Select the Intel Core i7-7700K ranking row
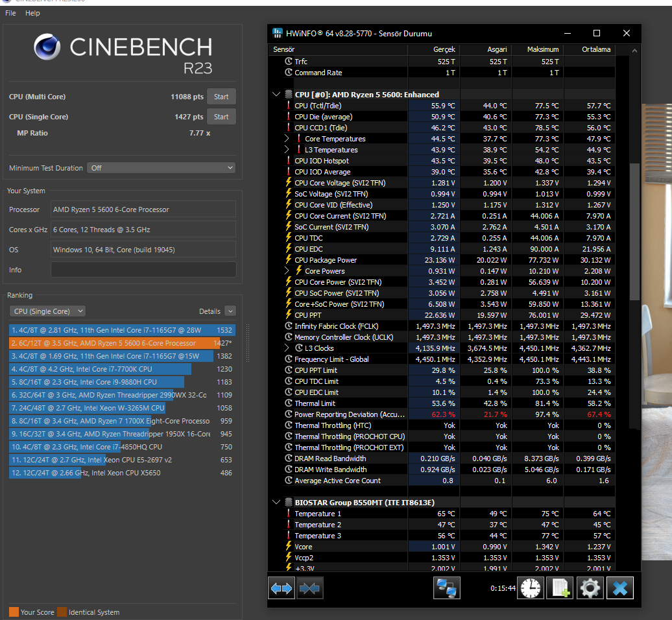The image size is (672, 620). tap(122, 369)
